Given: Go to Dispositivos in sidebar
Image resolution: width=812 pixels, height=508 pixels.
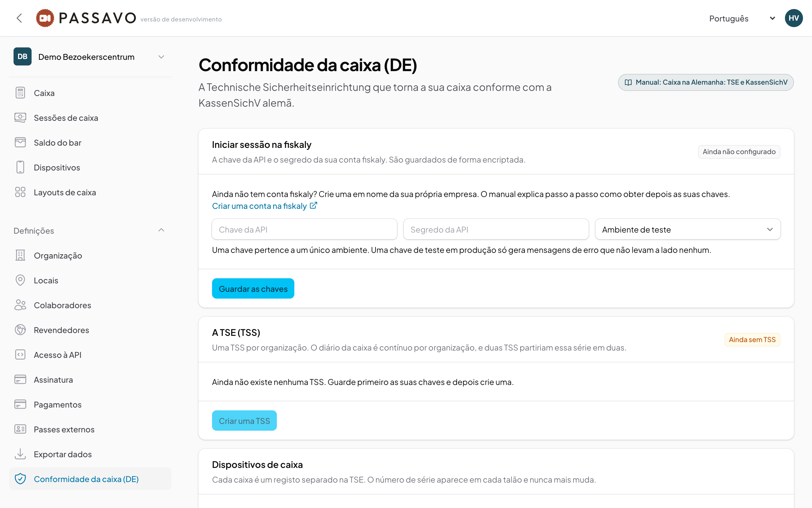Looking at the screenshot, I should click(x=90, y=167).
